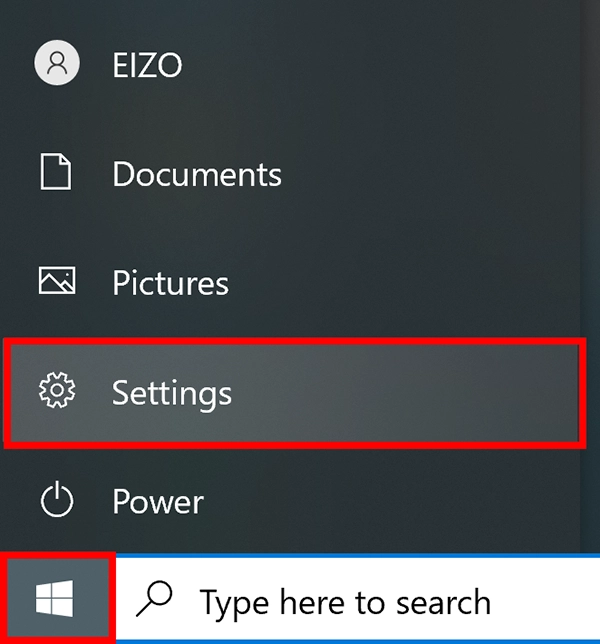Viewport: 600px width, 644px height.
Task: Click blank space in the EIZO account row
Action: 378,65
